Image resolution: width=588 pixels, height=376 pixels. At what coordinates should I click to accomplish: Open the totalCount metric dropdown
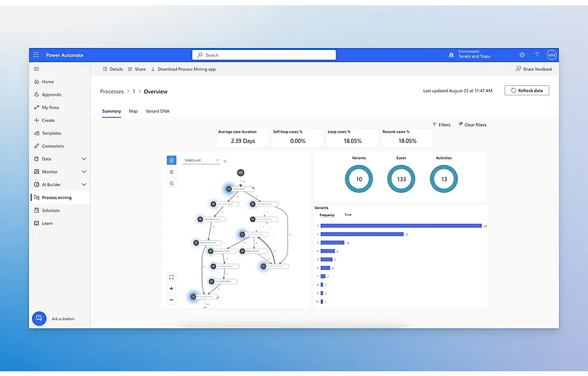(201, 160)
